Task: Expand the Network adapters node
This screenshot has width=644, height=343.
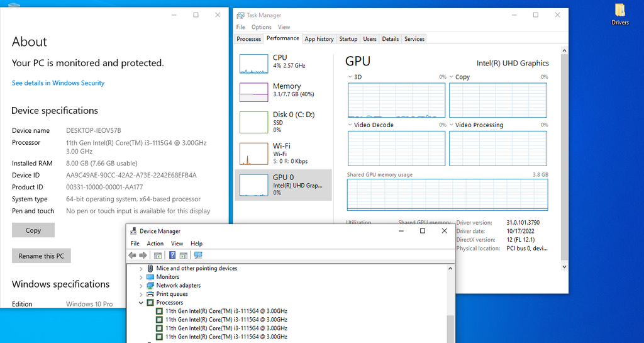Action: tap(141, 286)
